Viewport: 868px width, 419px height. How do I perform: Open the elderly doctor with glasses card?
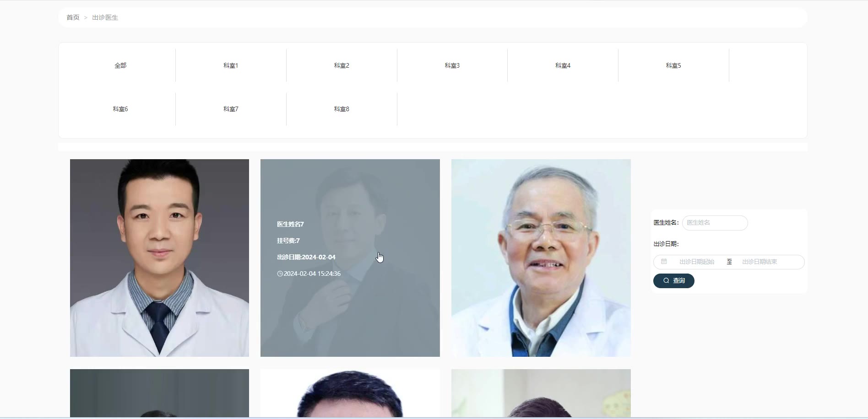coord(541,258)
